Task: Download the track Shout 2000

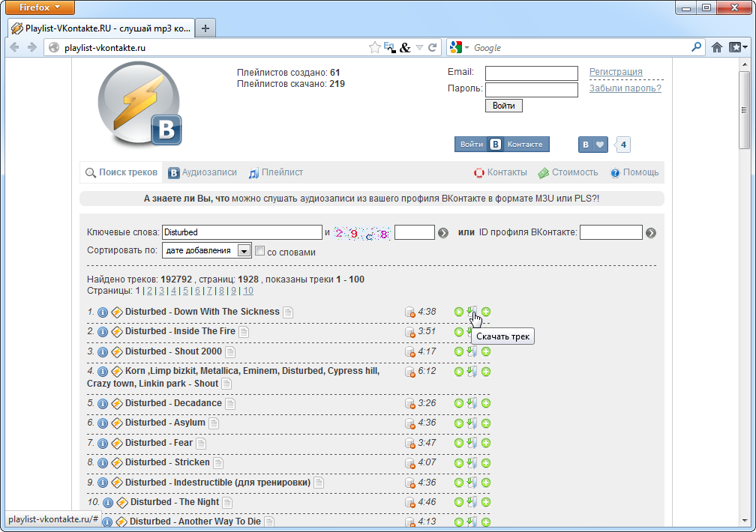Action: 472,351
